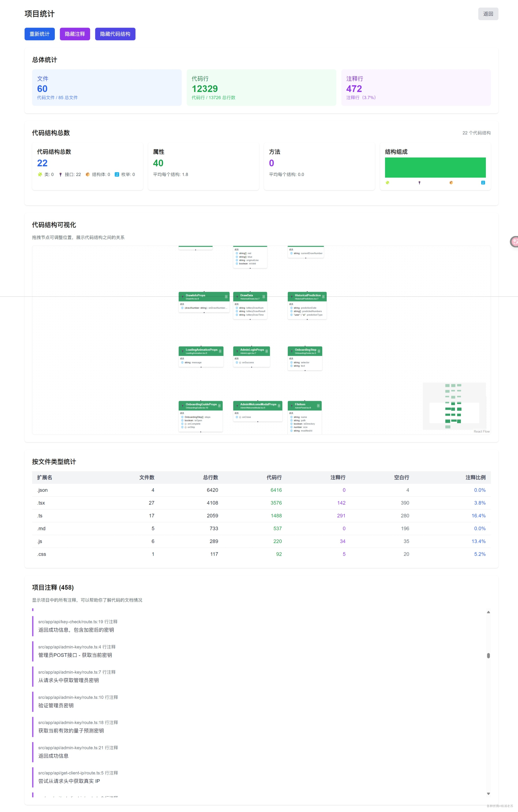Toggle 隐藏注释 to hide comments
Image resolution: width=518 pixels, height=812 pixels.
coord(75,34)
